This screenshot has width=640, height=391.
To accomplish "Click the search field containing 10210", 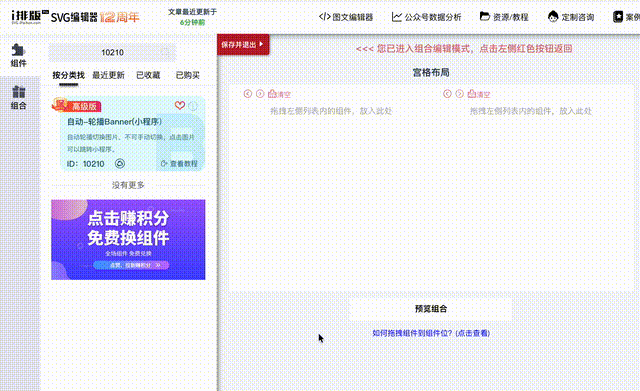I will pos(112,53).
